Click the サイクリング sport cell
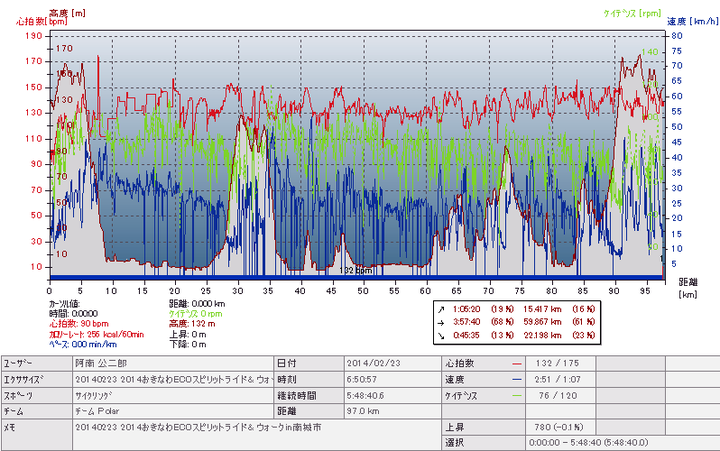 click(173, 395)
